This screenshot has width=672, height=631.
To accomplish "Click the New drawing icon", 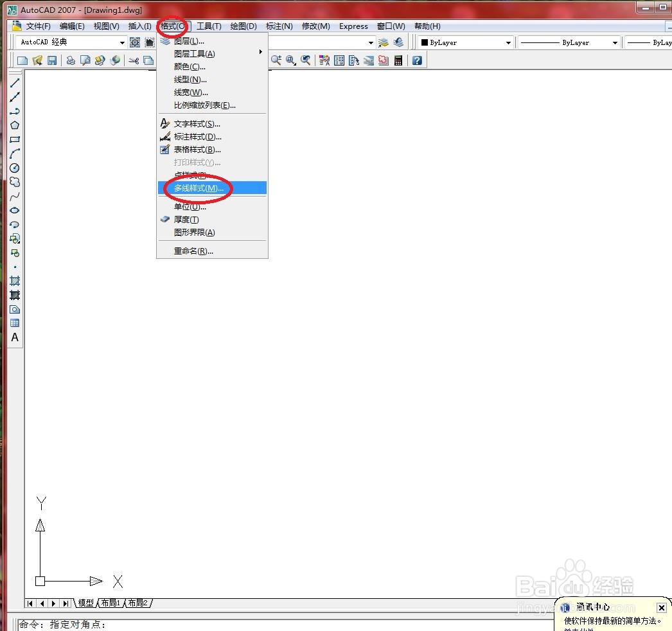I will [x=22, y=60].
